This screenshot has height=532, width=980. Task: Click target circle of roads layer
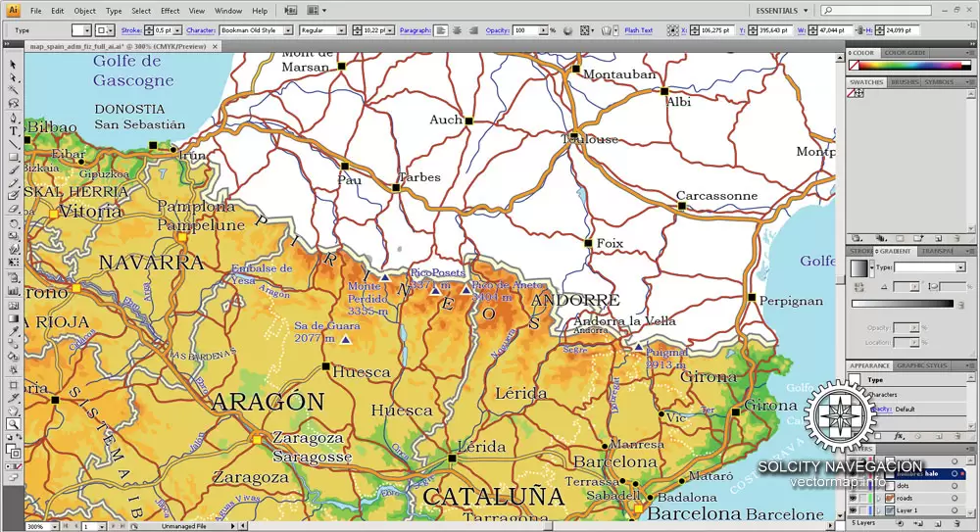(955, 499)
